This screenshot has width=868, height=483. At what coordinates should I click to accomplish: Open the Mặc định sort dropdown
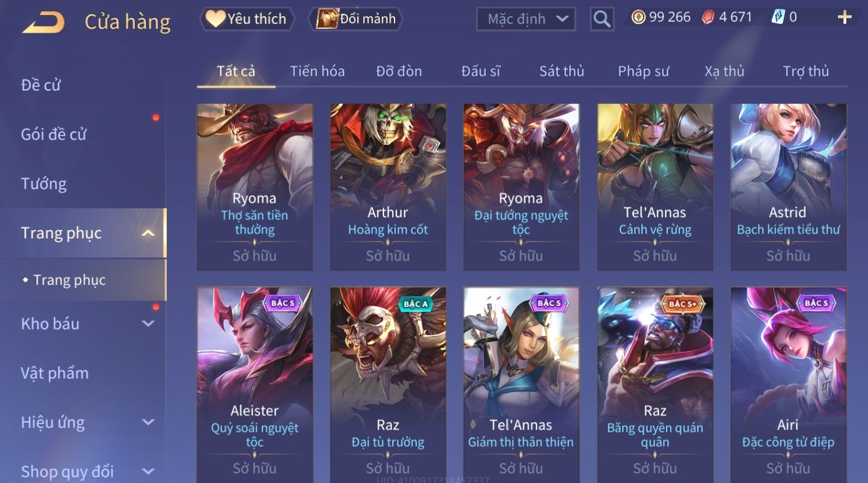tap(526, 19)
